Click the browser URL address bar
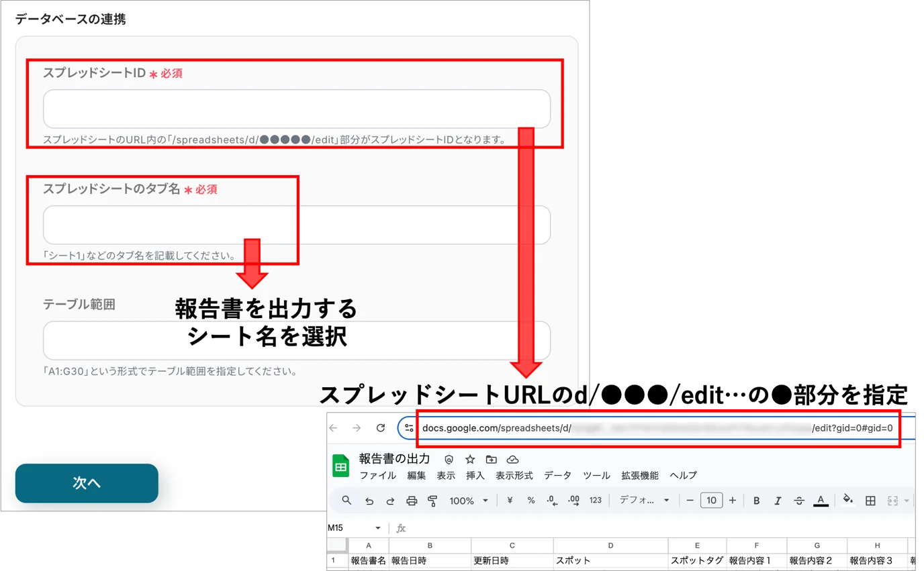924x571 pixels. 658,427
